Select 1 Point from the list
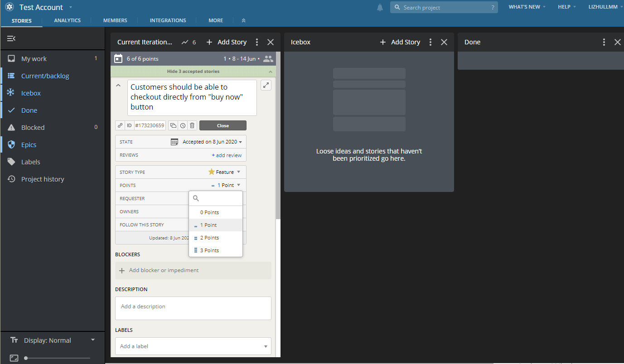 coord(216,225)
